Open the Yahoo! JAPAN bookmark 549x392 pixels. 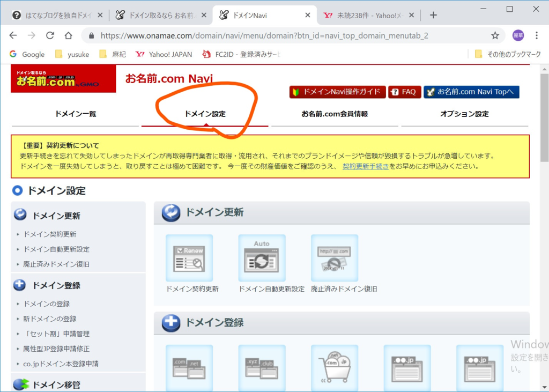[164, 54]
